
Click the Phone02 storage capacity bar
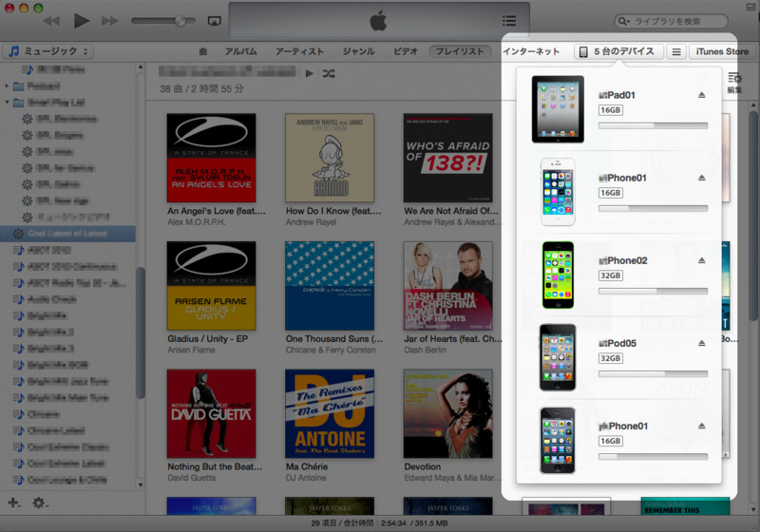(653, 292)
